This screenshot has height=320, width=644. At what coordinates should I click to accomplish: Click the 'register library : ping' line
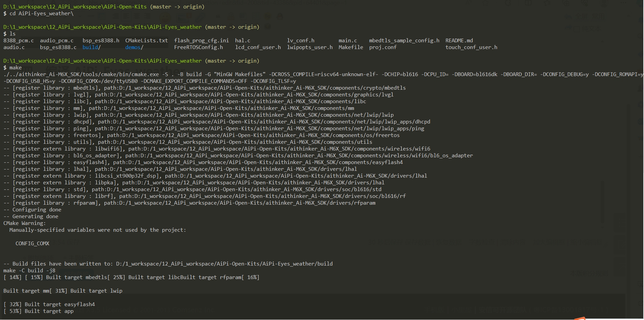tap(214, 129)
